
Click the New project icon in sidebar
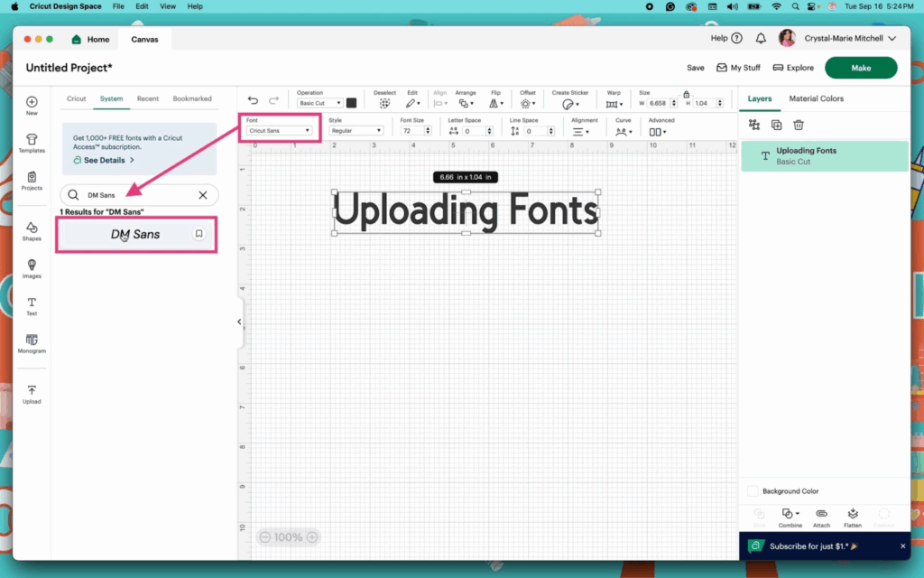pos(32,106)
